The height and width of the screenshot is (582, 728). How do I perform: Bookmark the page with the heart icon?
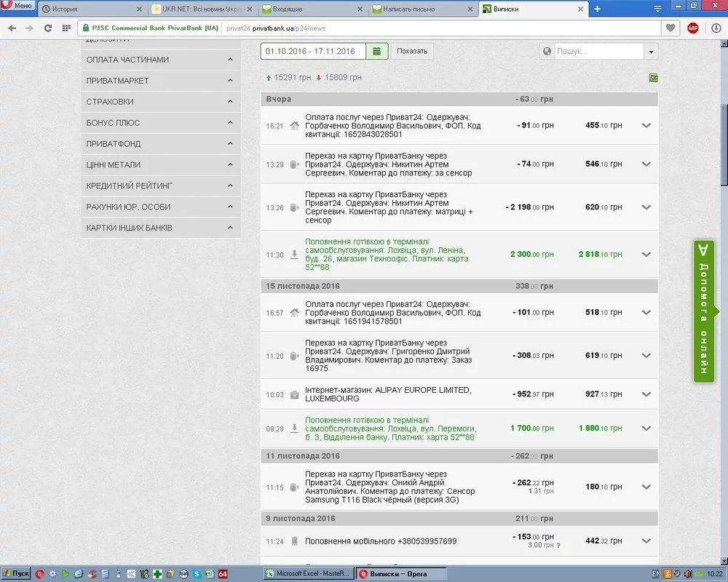(670, 28)
